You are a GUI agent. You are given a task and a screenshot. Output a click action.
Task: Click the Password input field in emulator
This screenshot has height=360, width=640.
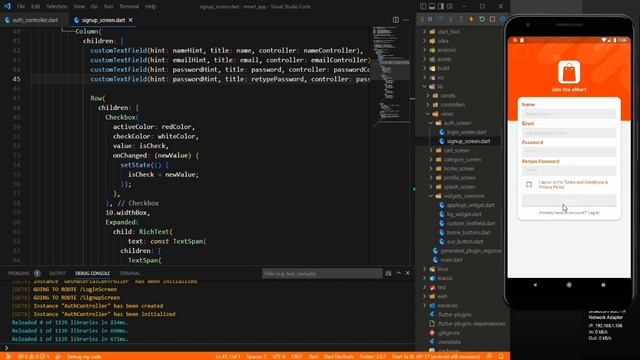569,151
